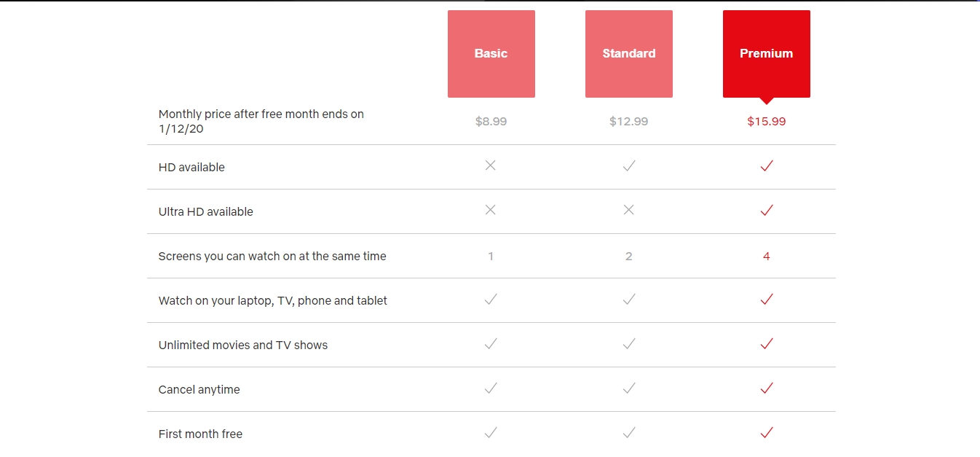Click the Premium $15.99 price

[766, 122]
